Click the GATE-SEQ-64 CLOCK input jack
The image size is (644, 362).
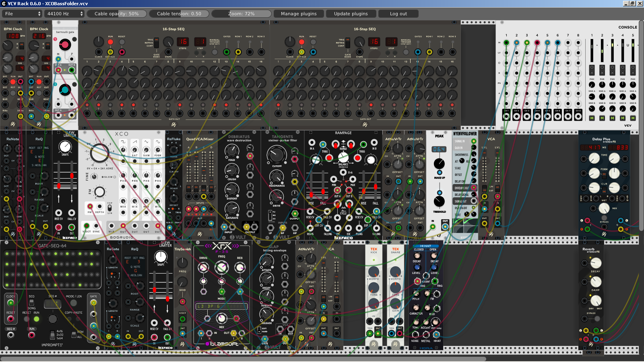(x=10, y=303)
